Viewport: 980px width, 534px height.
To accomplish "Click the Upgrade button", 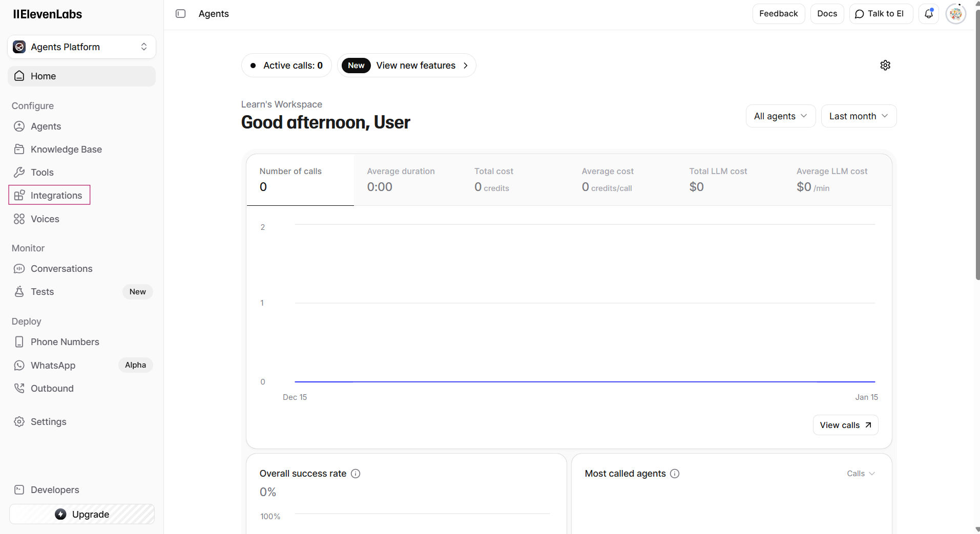I will 82,514.
